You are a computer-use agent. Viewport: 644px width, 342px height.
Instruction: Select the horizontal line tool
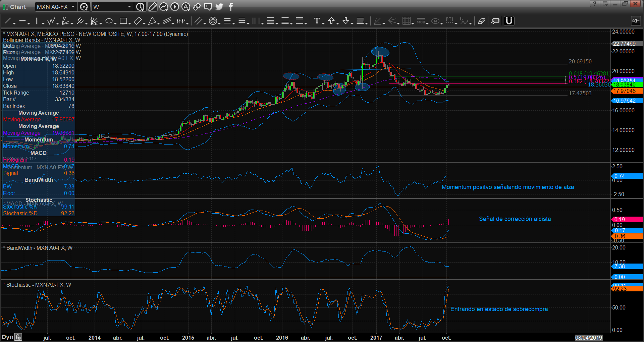tap(22, 21)
